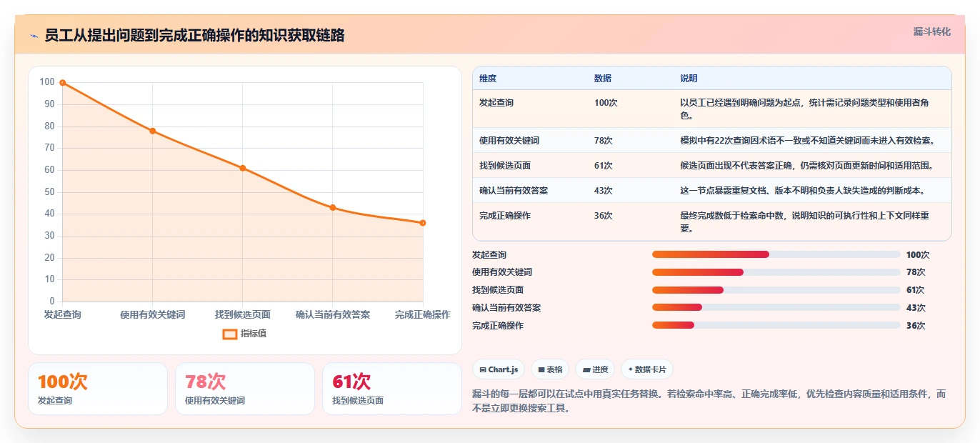Image resolution: width=980 pixels, height=443 pixels.
Task: Click the 维度 column header
Action: click(x=488, y=78)
